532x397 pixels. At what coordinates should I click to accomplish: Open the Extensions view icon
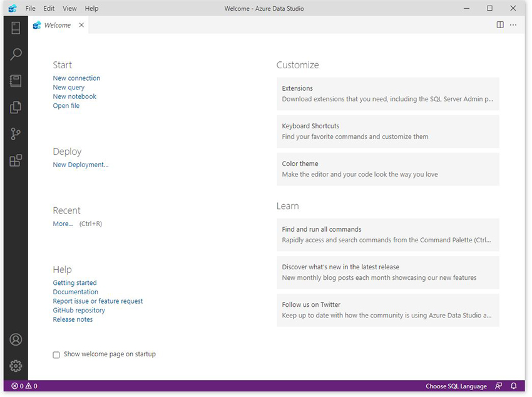16,160
